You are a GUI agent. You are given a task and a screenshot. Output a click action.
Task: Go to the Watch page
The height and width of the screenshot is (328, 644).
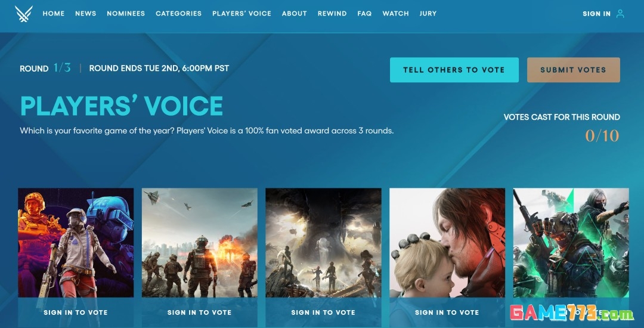pos(395,14)
